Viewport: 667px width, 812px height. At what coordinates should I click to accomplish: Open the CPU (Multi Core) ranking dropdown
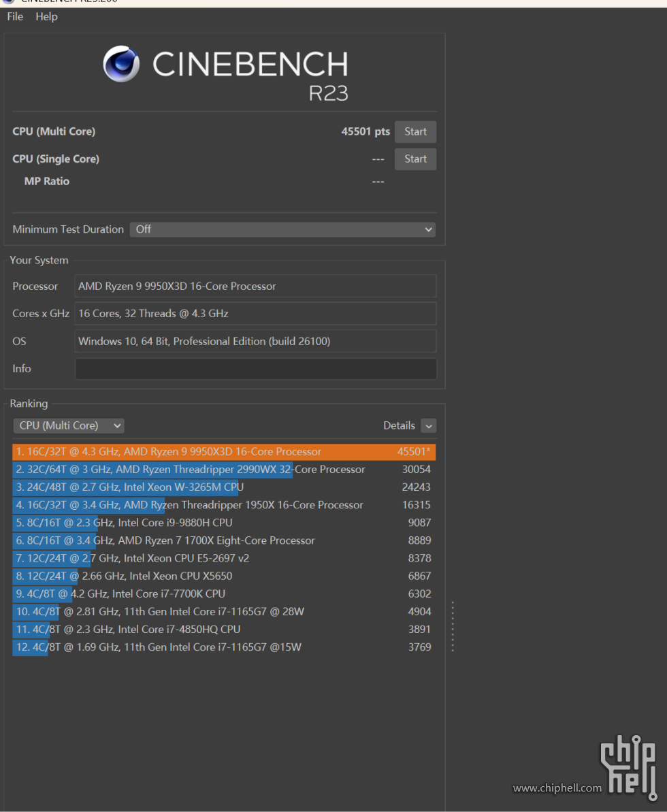69,425
